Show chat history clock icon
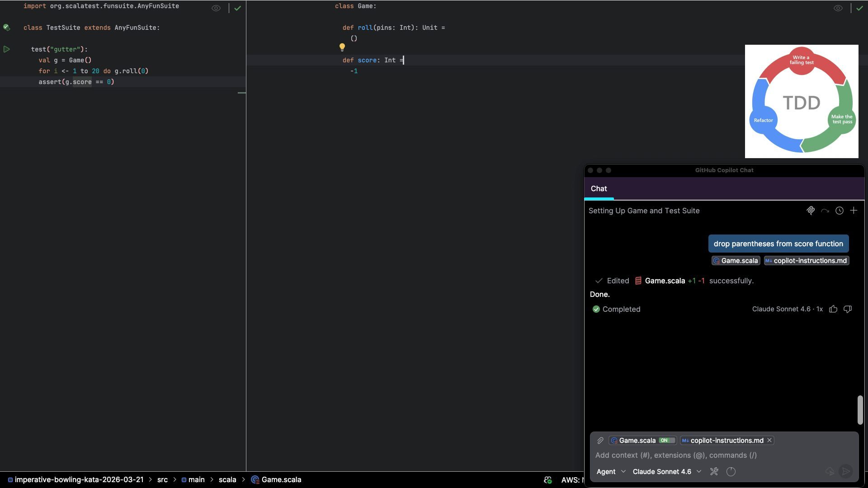The height and width of the screenshot is (488, 868). pyautogui.click(x=840, y=211)
